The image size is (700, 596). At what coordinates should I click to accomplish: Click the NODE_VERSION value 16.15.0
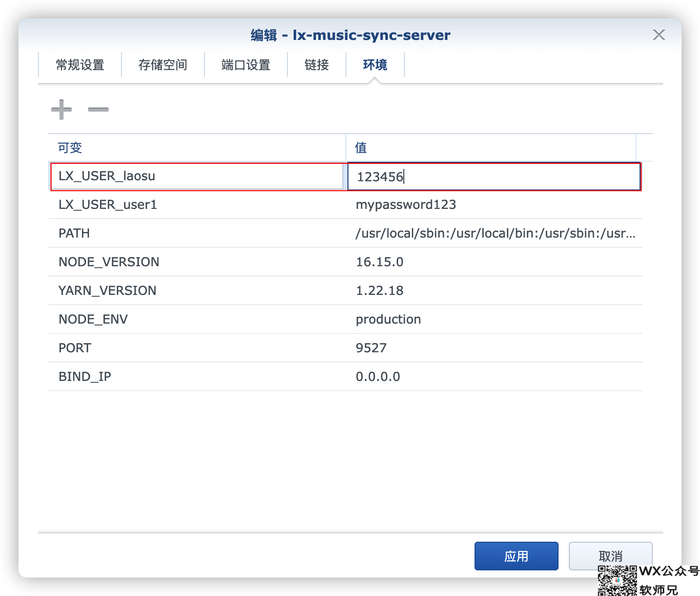[380, 262]
